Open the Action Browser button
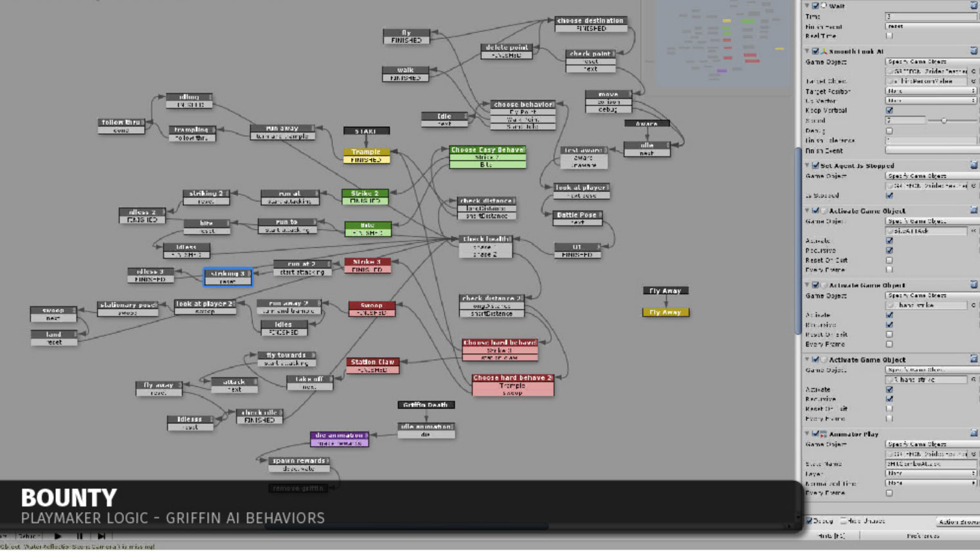This screenshot has width=980, height=552. click(x=957, y=522)
